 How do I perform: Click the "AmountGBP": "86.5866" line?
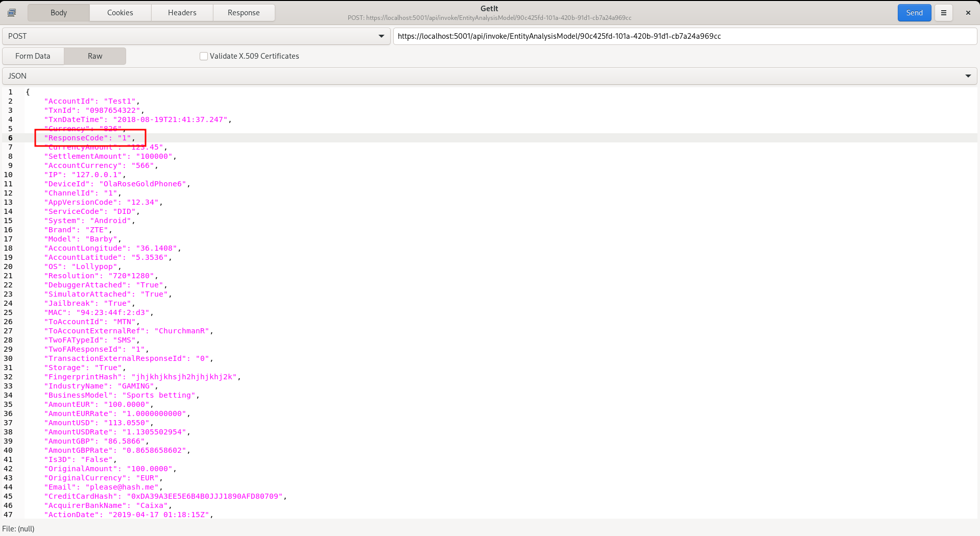tap(97, 441)
